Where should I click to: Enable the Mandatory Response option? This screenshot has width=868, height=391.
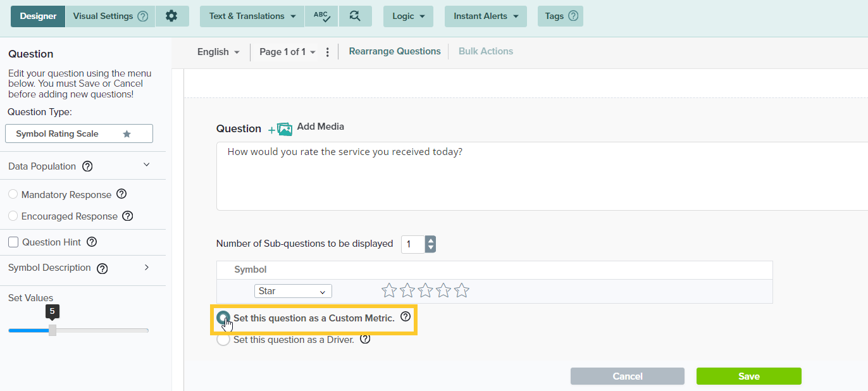click(x=13, y=194)
